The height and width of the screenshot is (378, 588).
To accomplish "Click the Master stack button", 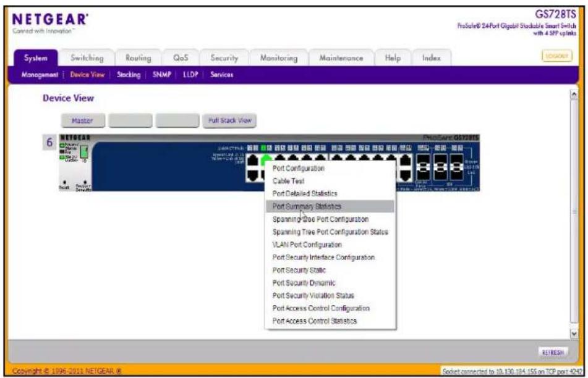I will [83, 120].
